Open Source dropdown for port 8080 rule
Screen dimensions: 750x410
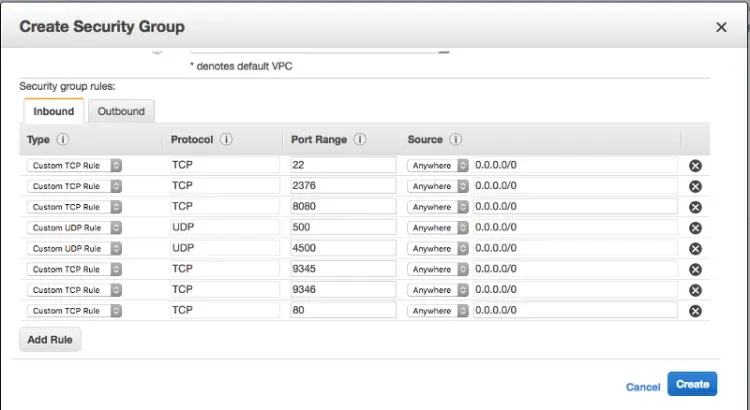(x=438, y=207)
